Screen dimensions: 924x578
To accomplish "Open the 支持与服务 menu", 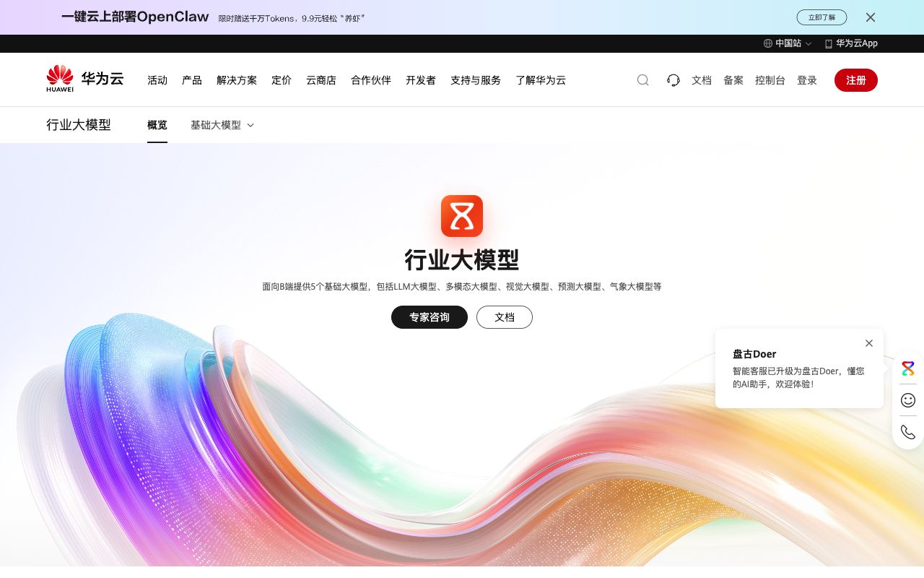I will (x=475, y=80).
